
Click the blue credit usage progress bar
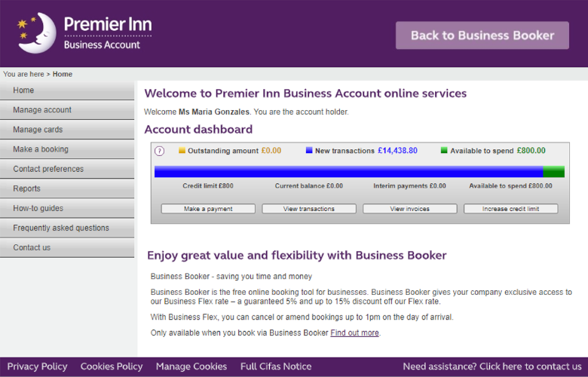[348, 172]
